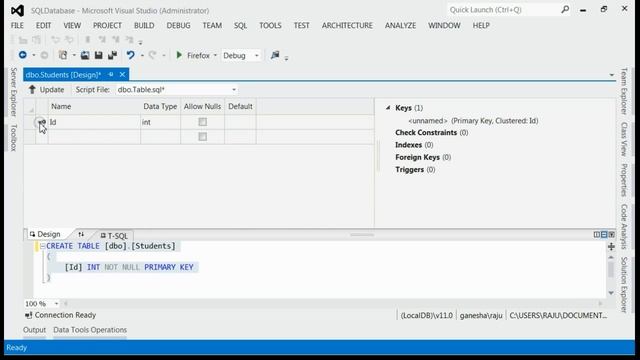This screenshot has width=640, height=360.
Task: Click the collapse pane icon
Action: click(x=611, y=234)
